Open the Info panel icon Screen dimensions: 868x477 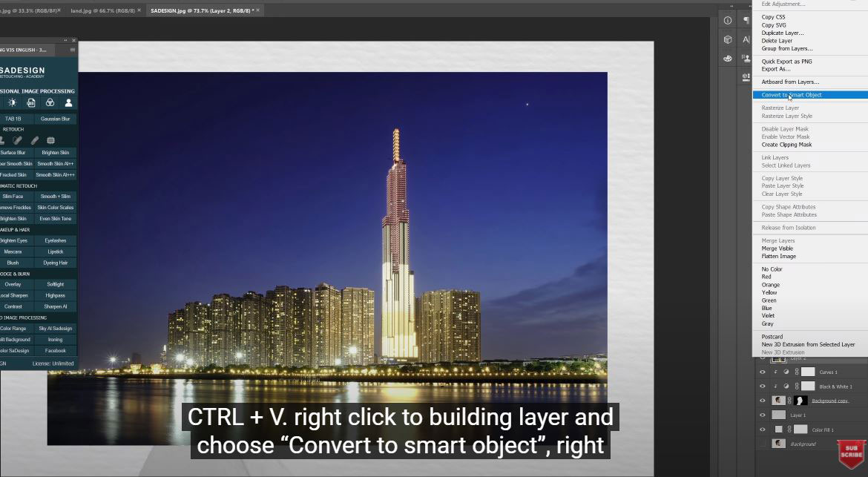click(x=727, y=21)
